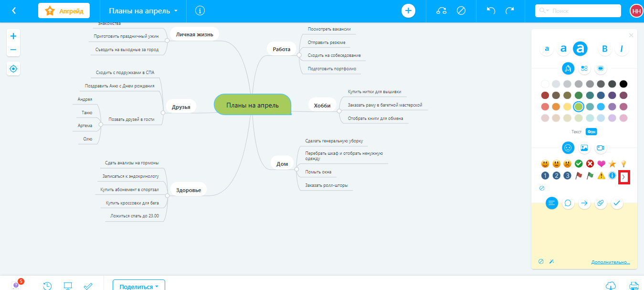Image resolution: width=644 pixels, height=290 pixels.
Task: Click the add topic plus button
Action: (x=408, y=11)
